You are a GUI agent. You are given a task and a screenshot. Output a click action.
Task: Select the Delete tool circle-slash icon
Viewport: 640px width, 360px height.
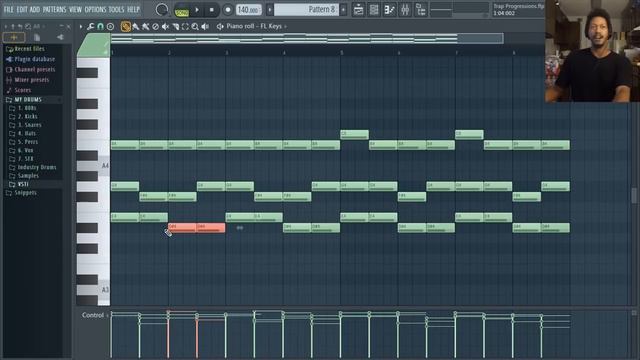[156, 27]
